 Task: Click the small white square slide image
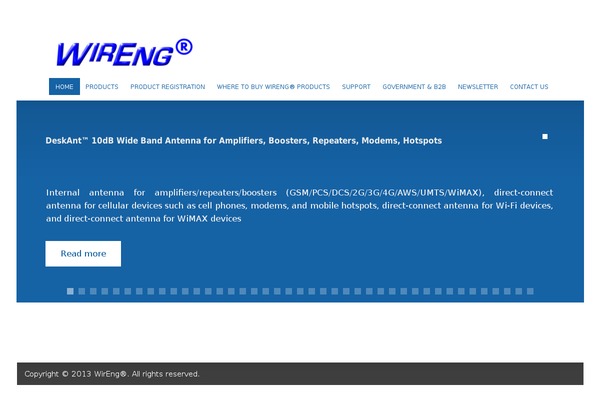click(x=545, y=136)
